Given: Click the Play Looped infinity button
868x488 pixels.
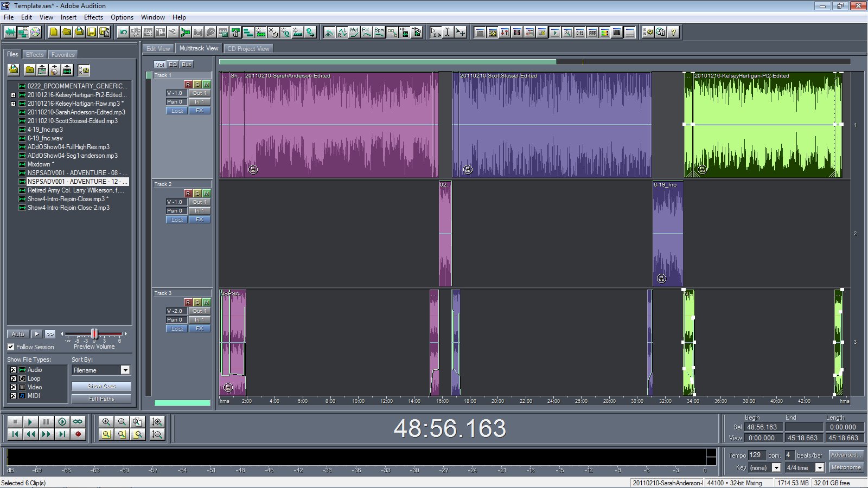Looking at the screenshot, I should [78, 421].
